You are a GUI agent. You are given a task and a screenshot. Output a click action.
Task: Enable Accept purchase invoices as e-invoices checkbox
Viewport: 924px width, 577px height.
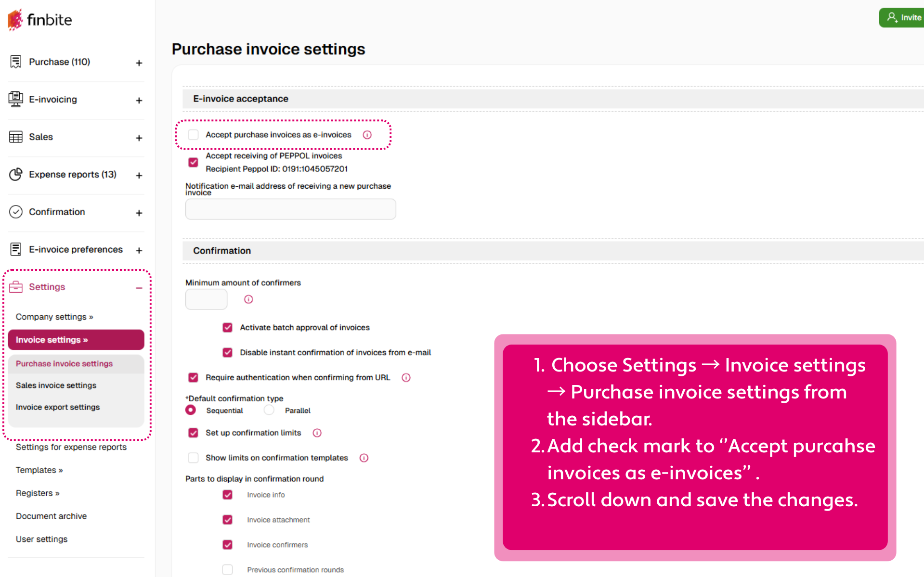coord(193,135)
